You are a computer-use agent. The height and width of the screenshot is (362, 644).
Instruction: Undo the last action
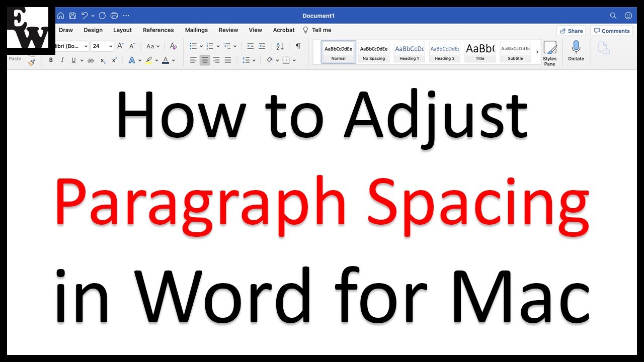[x=85, y=16]
